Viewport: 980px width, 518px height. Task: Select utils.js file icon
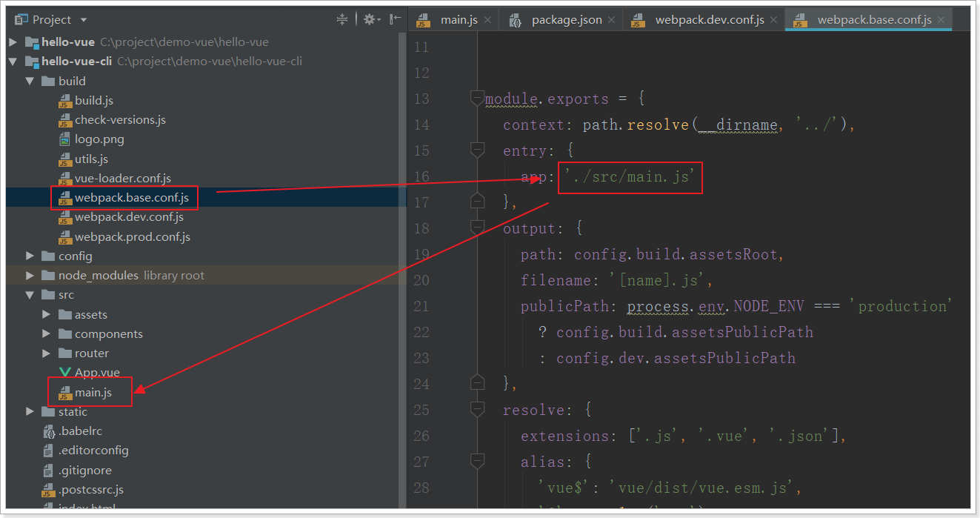(65, 159)
